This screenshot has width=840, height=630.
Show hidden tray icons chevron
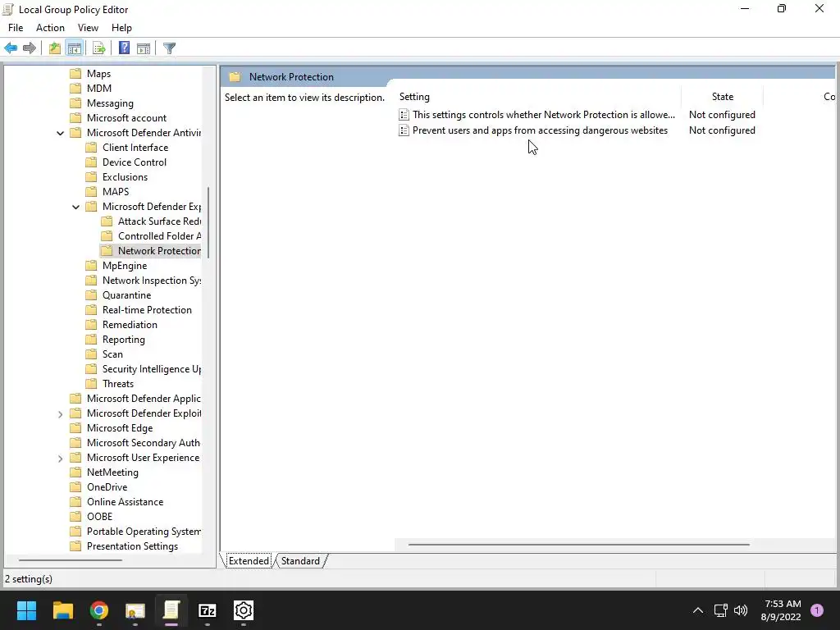click(698, 610)
